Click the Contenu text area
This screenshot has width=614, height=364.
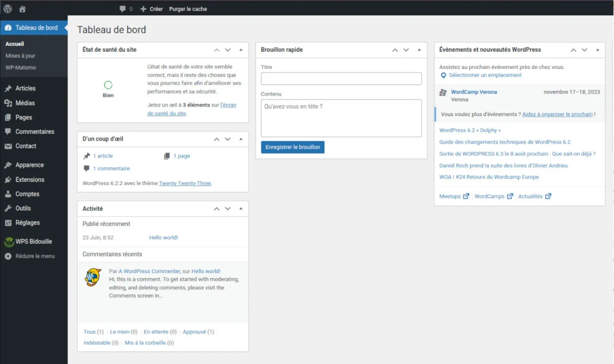click(x=341, y=118)
